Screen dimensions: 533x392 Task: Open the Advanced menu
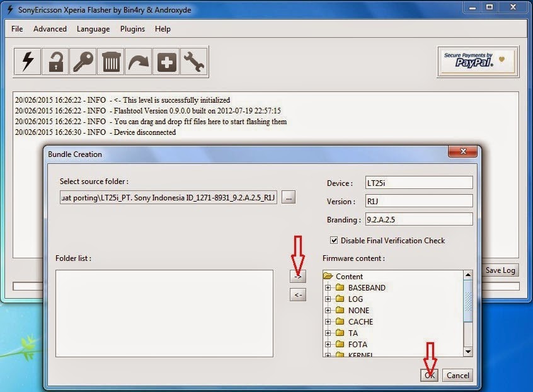[50, 29]
